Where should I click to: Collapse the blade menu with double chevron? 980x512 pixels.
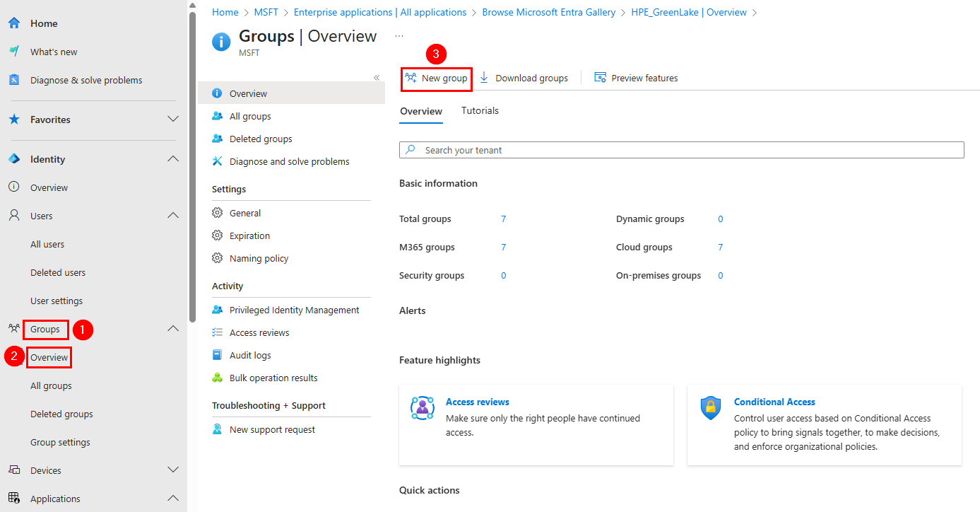click(x=377, y=78)
